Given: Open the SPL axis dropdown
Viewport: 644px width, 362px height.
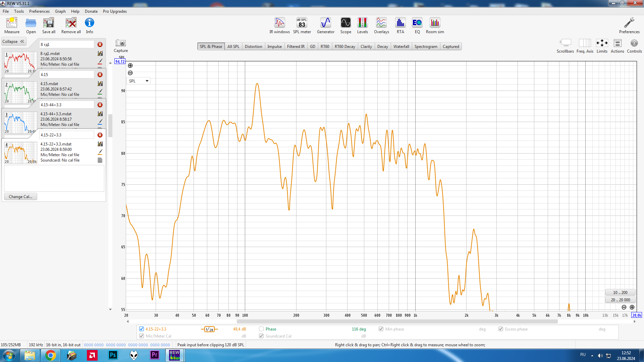Looking at the screenshot, I should point(139,81).
